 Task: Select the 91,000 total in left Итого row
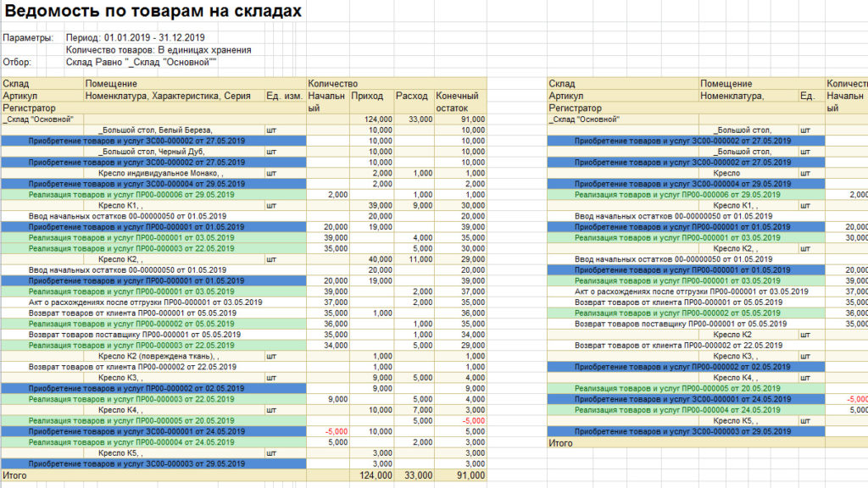tap(470, 475)
